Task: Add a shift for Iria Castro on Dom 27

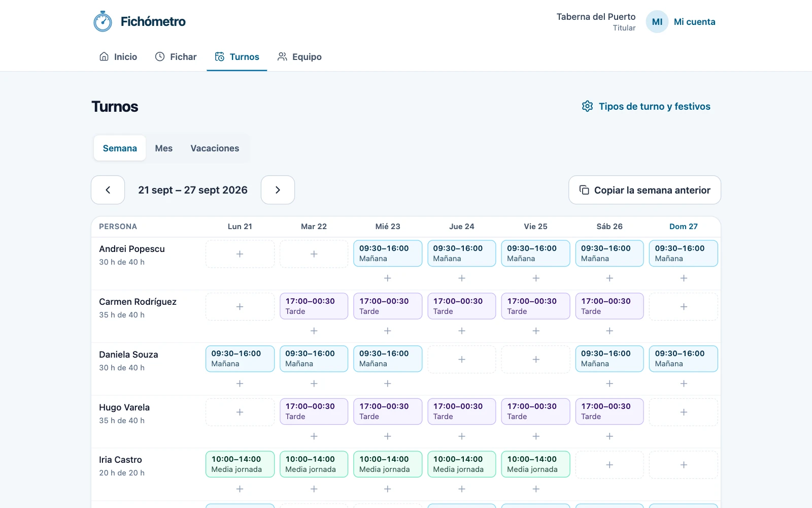Action: click(x=684, y=465)
